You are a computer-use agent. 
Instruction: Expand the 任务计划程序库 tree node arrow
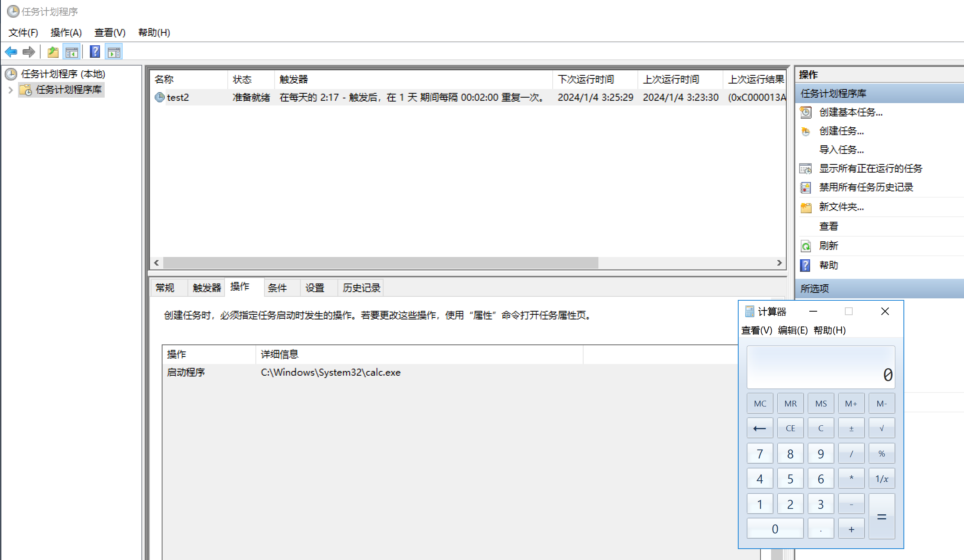coord(11,90)
